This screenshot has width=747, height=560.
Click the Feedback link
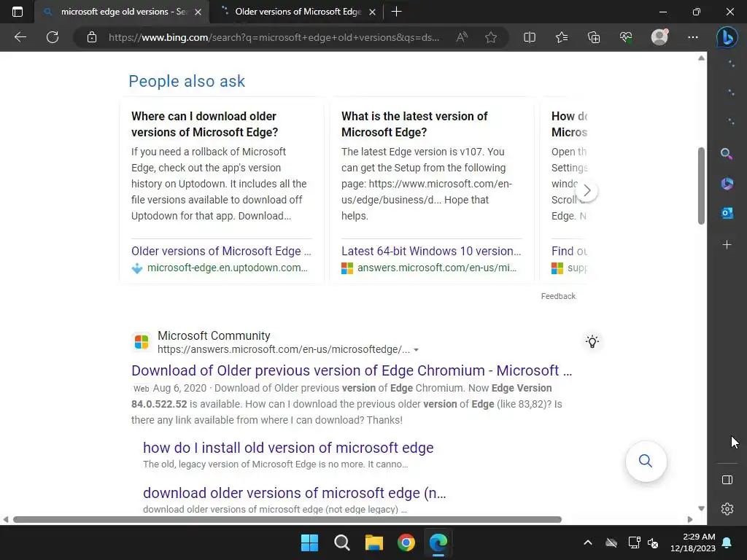pyautogui.click(x=558, y=296)
